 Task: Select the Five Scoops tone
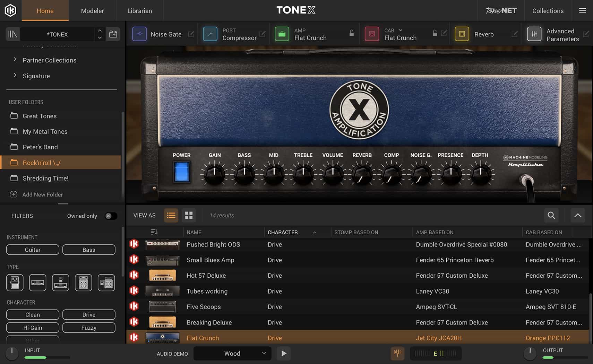pos(358,306)
